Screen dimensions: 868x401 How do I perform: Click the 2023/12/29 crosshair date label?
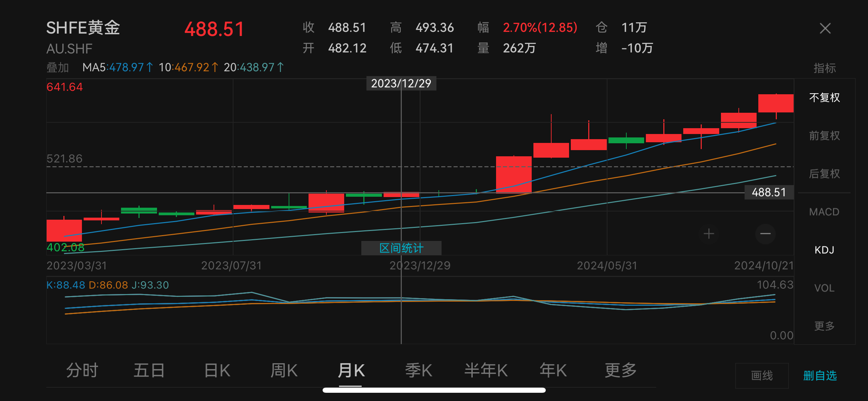click(402, 83)
